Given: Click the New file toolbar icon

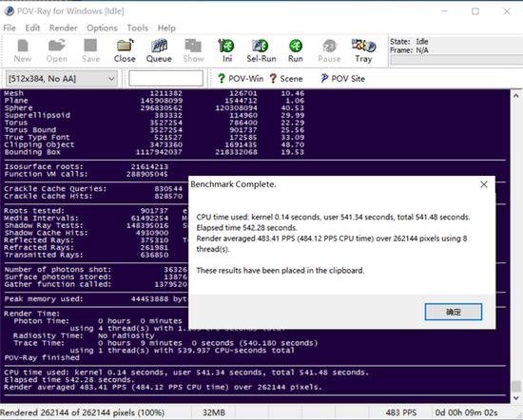Looking at the screenshot, I should point(23,50).
